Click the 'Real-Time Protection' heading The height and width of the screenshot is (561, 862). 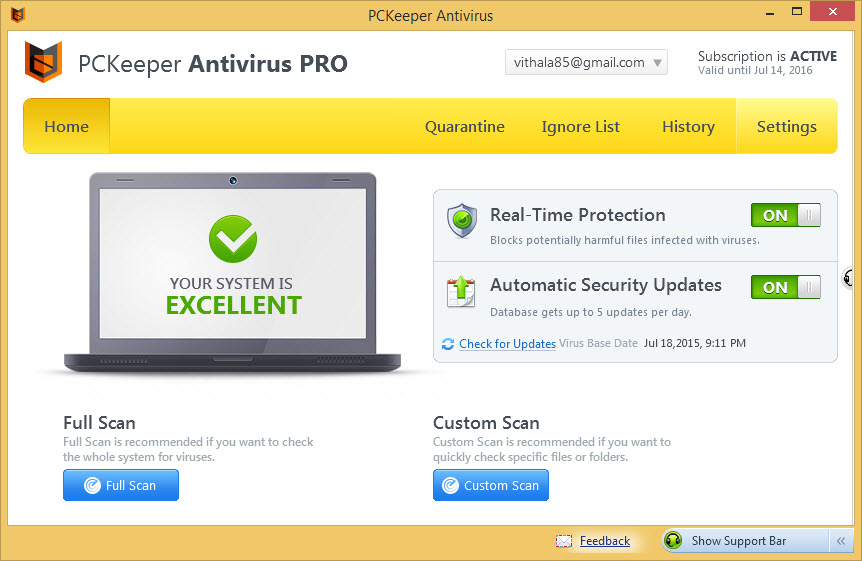click(x=578, y=215)
